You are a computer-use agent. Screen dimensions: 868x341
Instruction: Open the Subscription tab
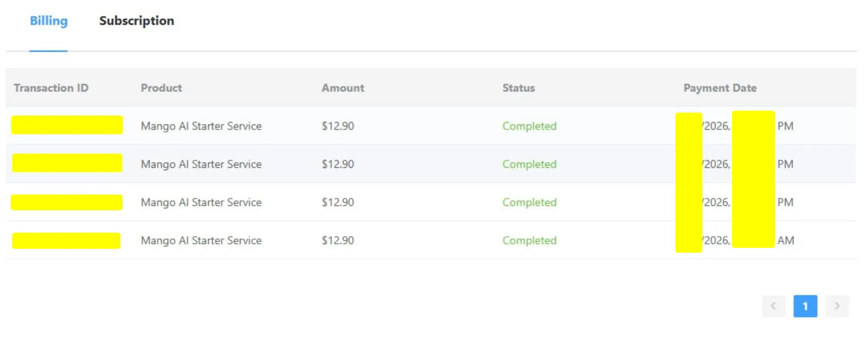coord(136,21)
